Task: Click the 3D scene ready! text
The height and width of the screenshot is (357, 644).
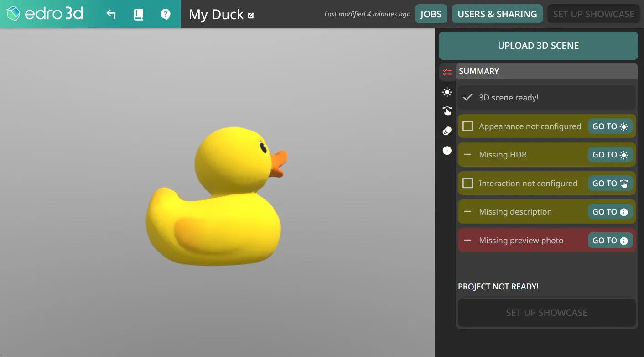Action: coord(509,98)
